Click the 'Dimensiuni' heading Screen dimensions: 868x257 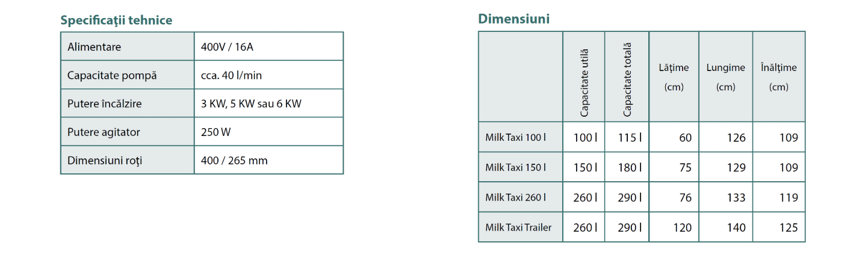coord(513,19)
